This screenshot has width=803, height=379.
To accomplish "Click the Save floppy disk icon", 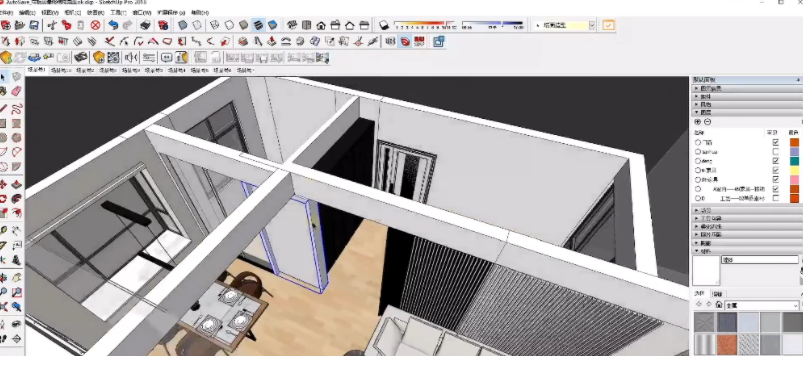I will [x=34, y=25].
